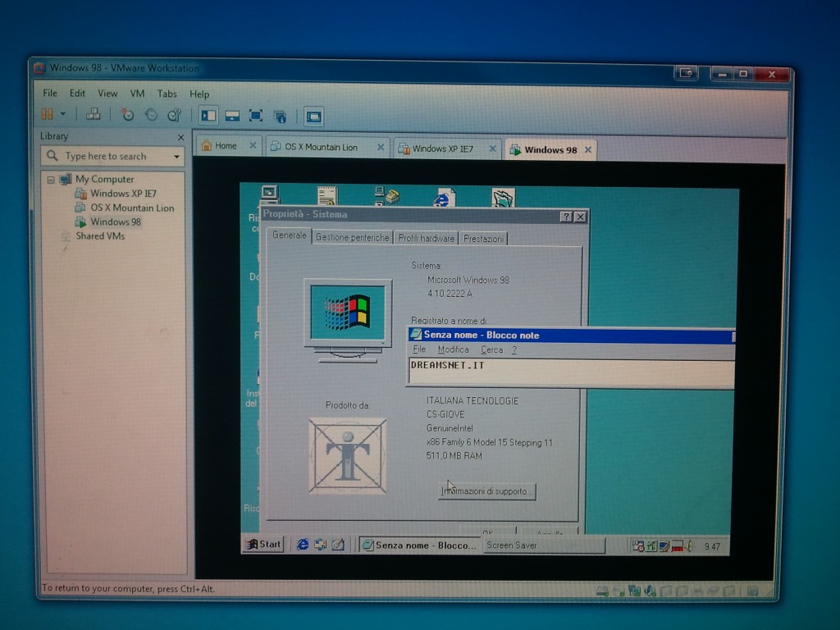Viewport: 840px width, 630px height.
Task: Toggle the console view toolbar button
Action: pos(313,116)
